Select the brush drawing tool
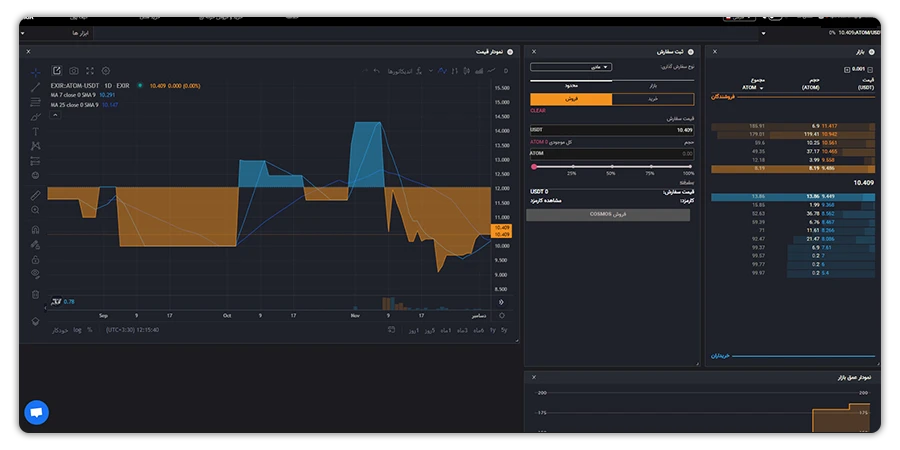The height and width of the screenshot is (450, 900). (x=36, y=117)
